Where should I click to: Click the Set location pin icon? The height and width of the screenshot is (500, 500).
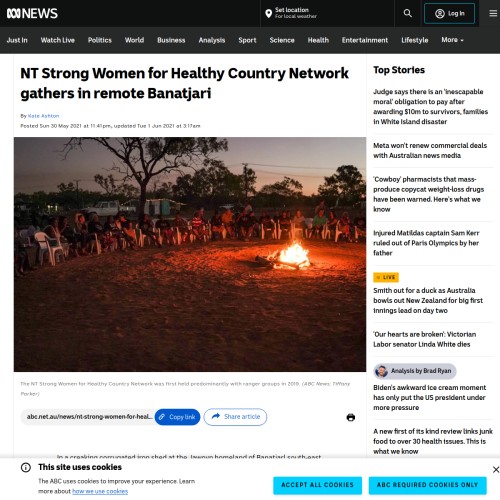coord(268,13)
